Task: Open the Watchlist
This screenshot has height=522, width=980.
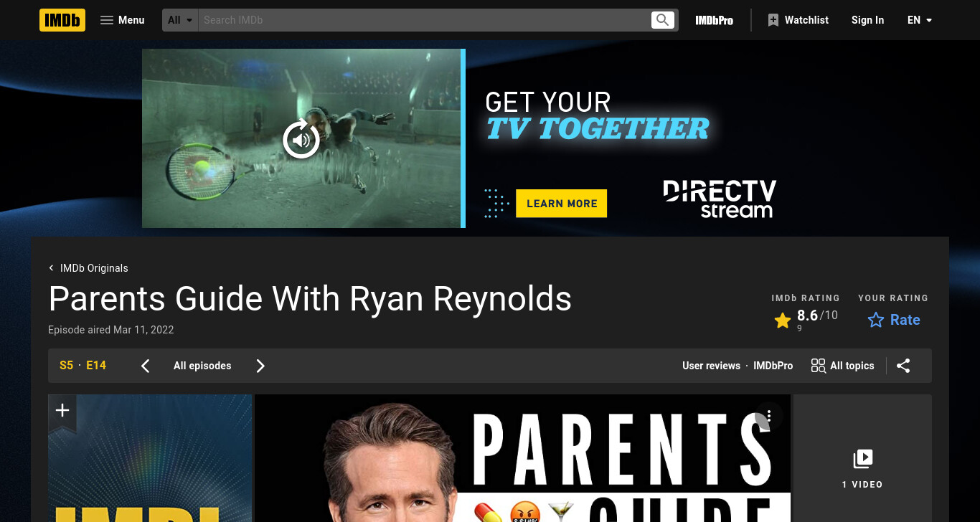Action: [x=798, y=20]
